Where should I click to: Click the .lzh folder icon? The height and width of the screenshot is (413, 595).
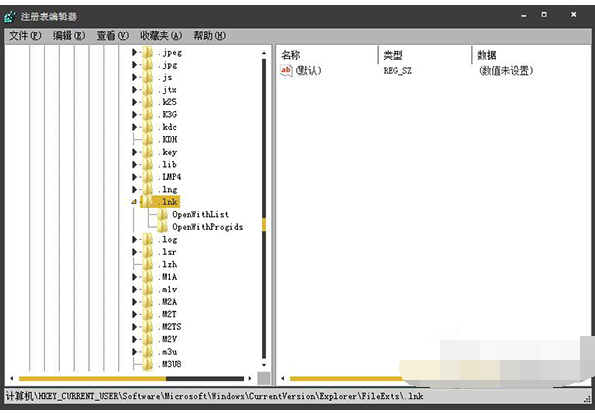[x=148, y=265]
